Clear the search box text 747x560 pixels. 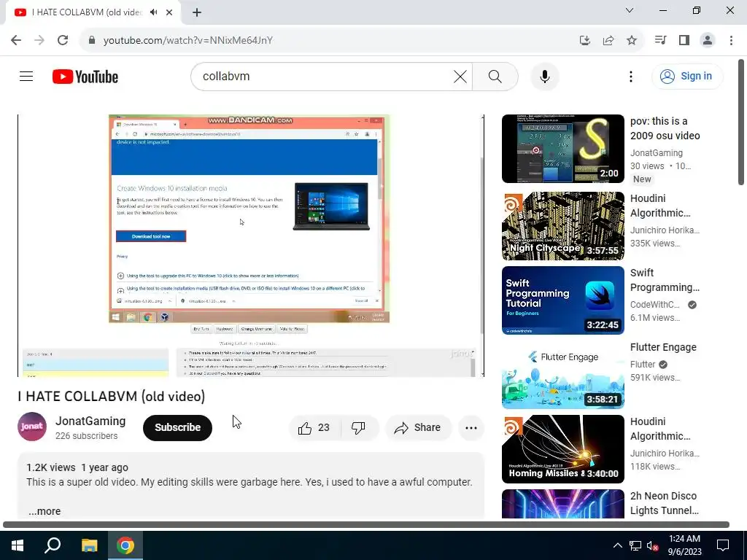pyautogui.click(x=460, y=76)
